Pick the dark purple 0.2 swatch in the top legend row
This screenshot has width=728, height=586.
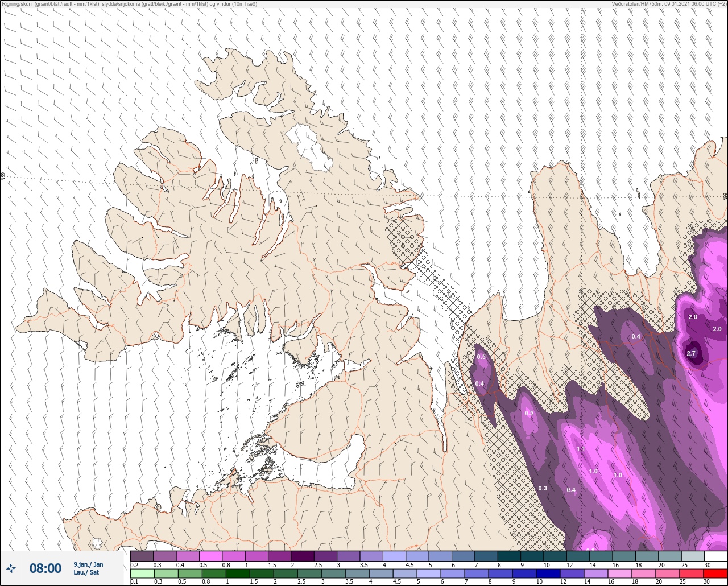[x=142, y=556]
